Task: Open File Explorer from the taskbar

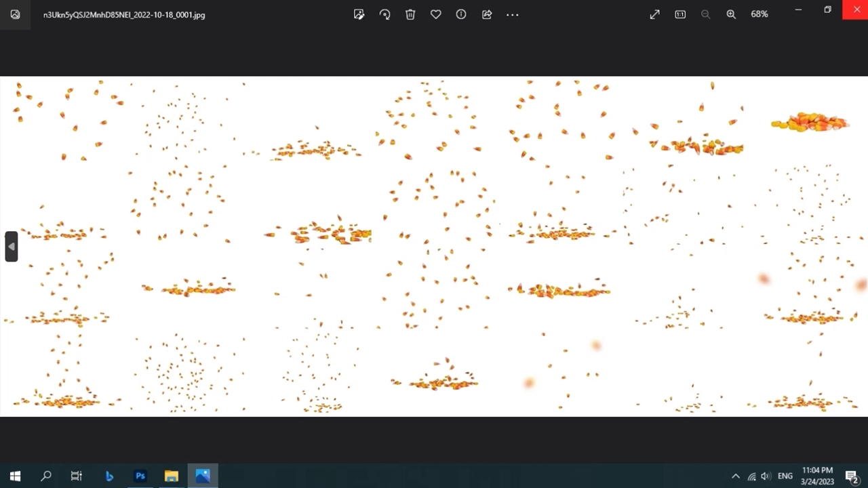Action: [x=172, y=476]
